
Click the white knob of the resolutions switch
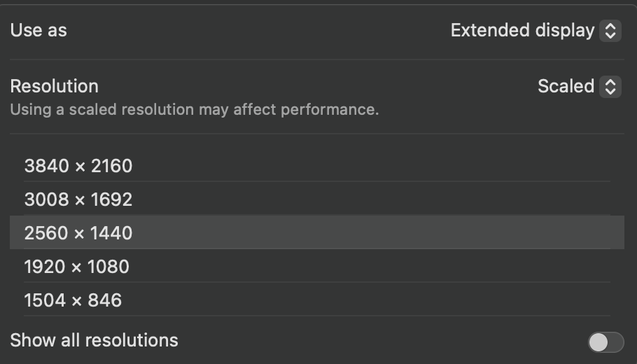[x=598, y=342]
